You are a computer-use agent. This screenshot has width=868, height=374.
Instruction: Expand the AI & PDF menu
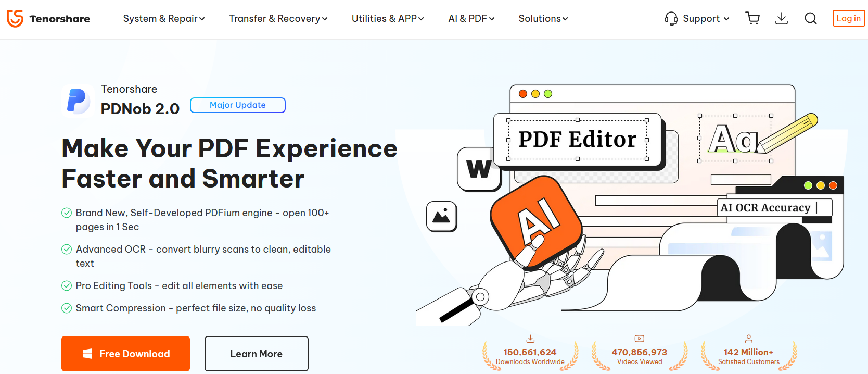coord(471,19)
